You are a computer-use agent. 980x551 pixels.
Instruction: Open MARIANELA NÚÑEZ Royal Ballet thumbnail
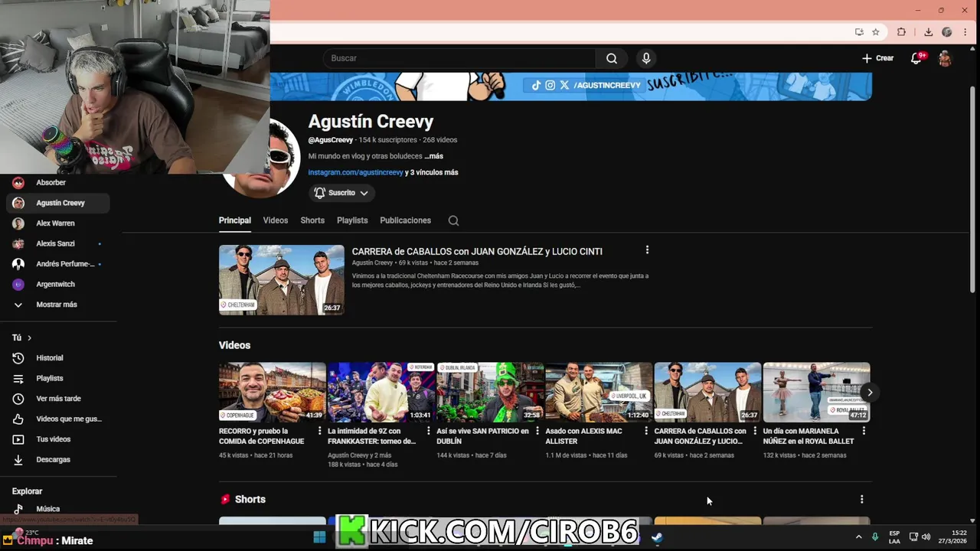[816, 392]
